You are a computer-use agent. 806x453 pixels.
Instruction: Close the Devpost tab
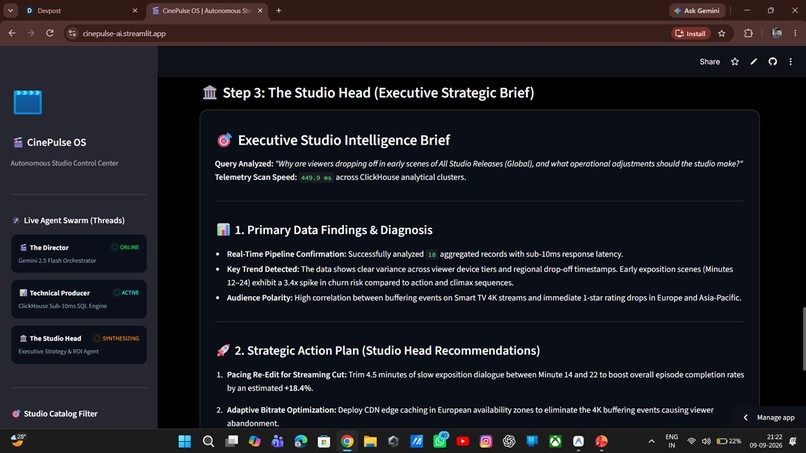tap(135, 10)
